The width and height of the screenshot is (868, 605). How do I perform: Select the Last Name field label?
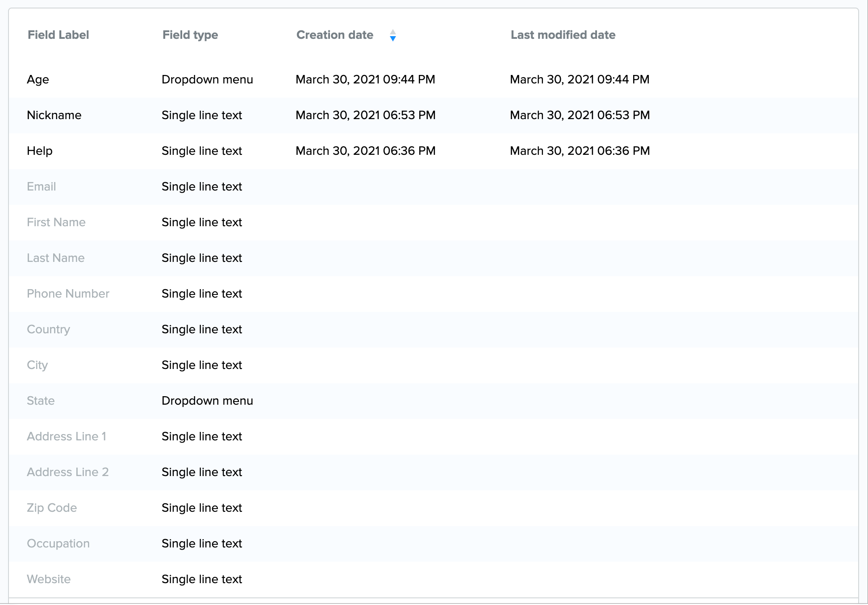55,258
